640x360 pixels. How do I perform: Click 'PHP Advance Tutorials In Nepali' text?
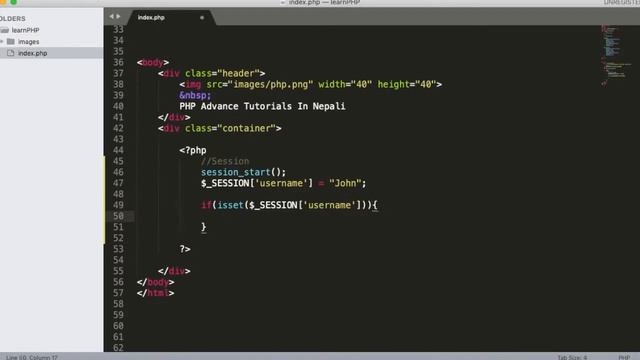[262, 107]
